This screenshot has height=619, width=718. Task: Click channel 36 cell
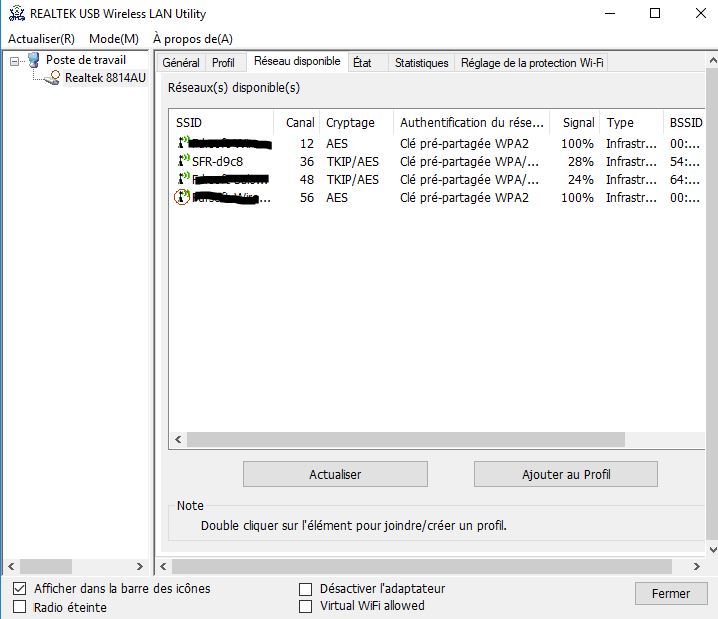click(307, 161)
